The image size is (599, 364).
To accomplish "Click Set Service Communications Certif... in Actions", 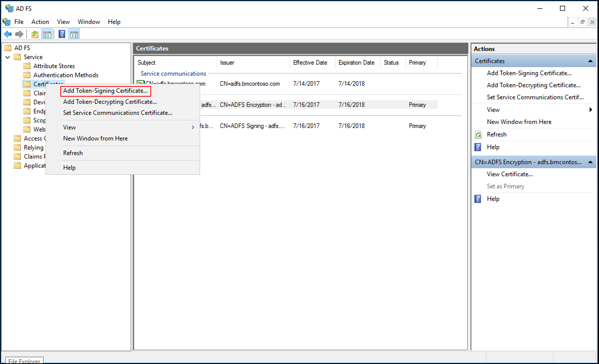I will click(x=535, y=97).
